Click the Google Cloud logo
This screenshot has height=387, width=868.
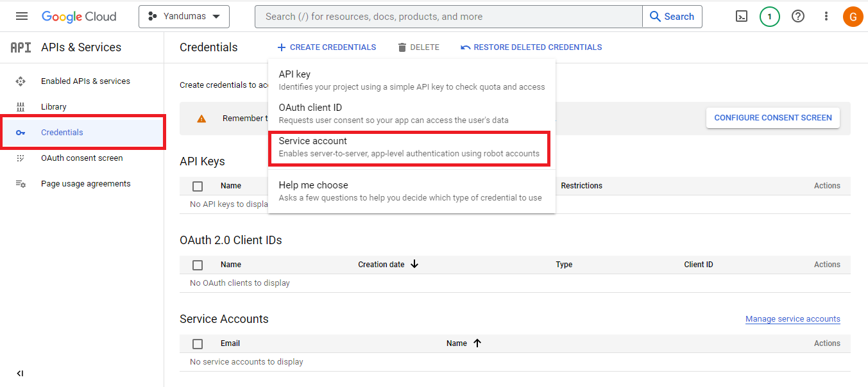79,17
